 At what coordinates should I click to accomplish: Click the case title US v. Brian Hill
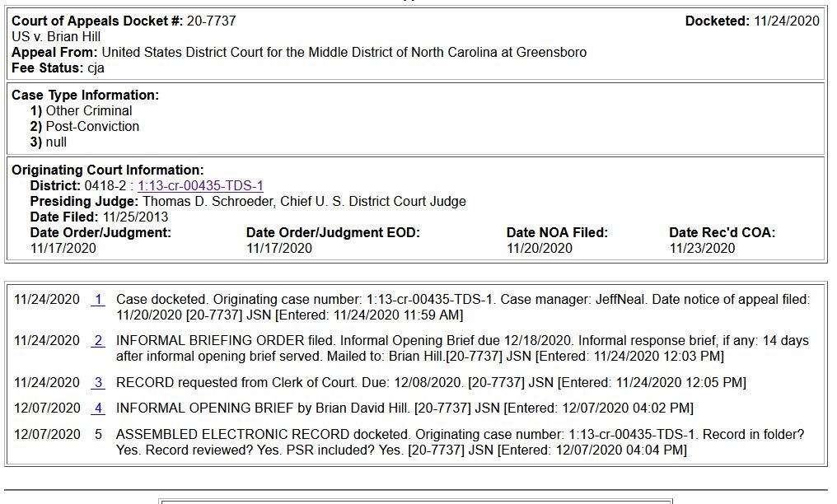(x=56, y=37)
